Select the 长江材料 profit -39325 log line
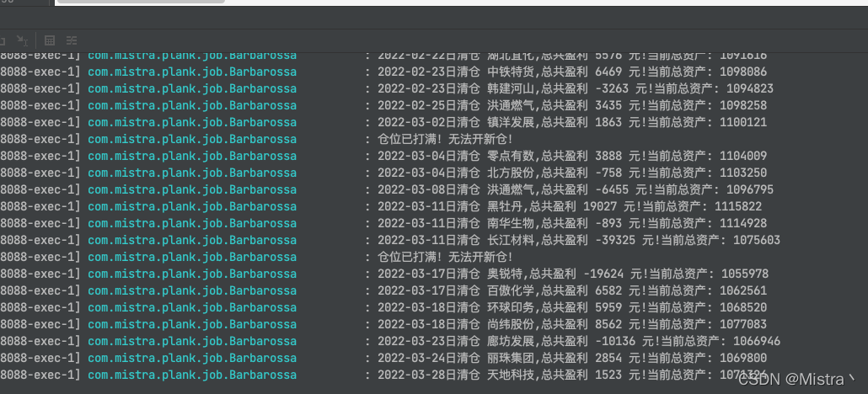 click(390, 240)
